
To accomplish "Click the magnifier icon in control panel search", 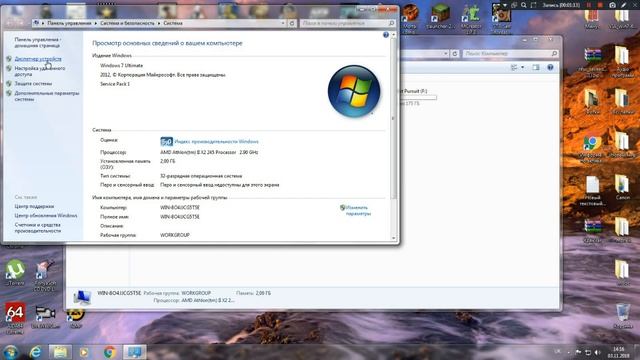I will coord(391,23).
